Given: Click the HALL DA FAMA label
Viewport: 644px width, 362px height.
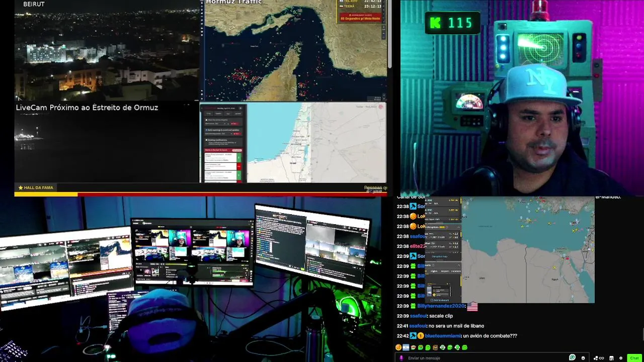Looking at the screenshot, I should 38,188.
